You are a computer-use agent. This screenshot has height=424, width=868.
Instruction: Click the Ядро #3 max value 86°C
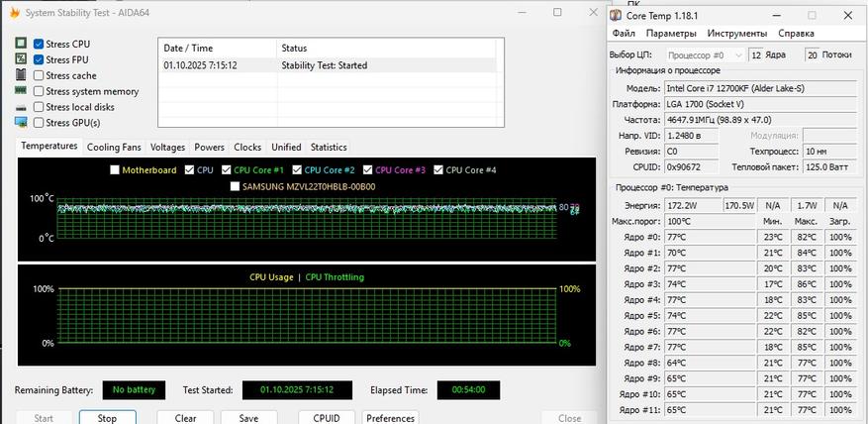click(x=807, y=284)
